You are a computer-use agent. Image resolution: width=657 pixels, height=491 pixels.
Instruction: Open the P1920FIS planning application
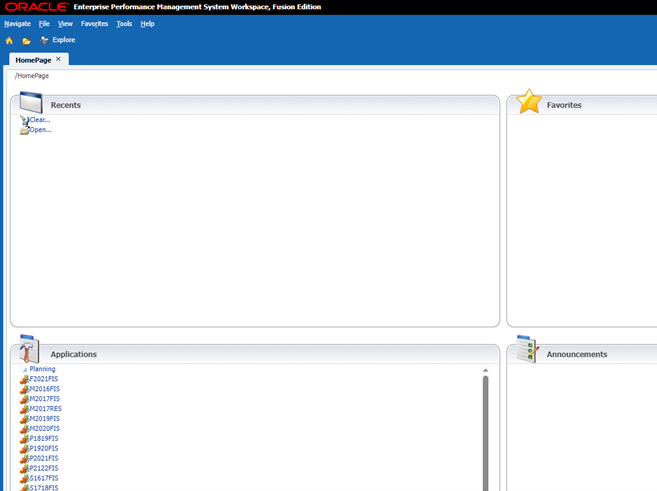pos(44,448)
